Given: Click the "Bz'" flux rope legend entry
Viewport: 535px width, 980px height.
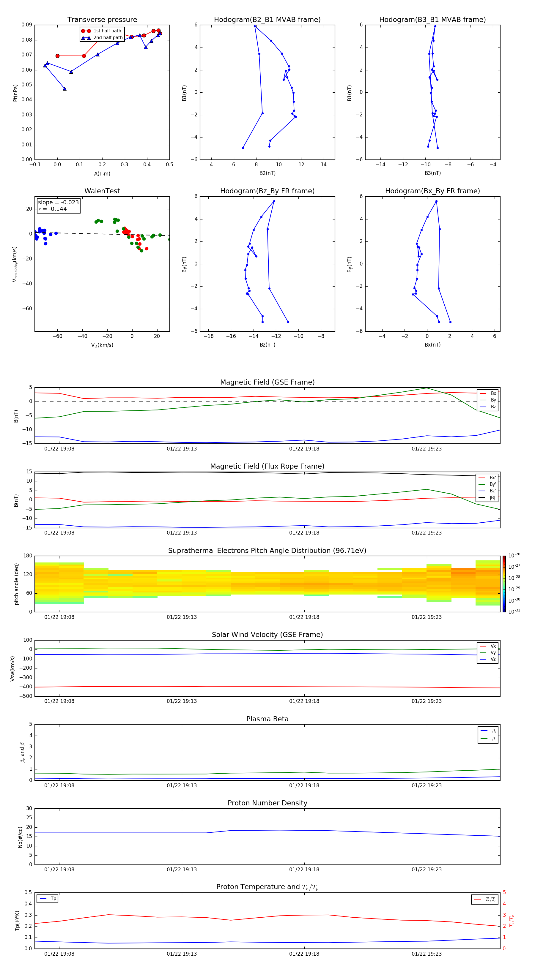Looking at the screenshot, I should pos(488,491).
